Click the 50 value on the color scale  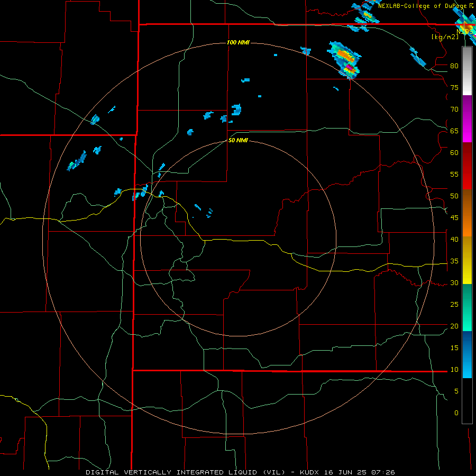click(454, 196)
